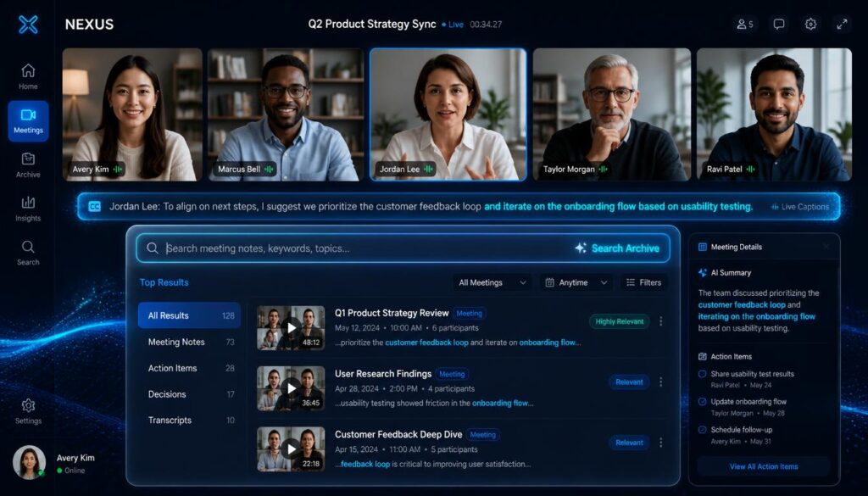Viewport: 868px width, 496px height.
Task: Open the Anytime date dropdown
Action: (x=576, y=282)
